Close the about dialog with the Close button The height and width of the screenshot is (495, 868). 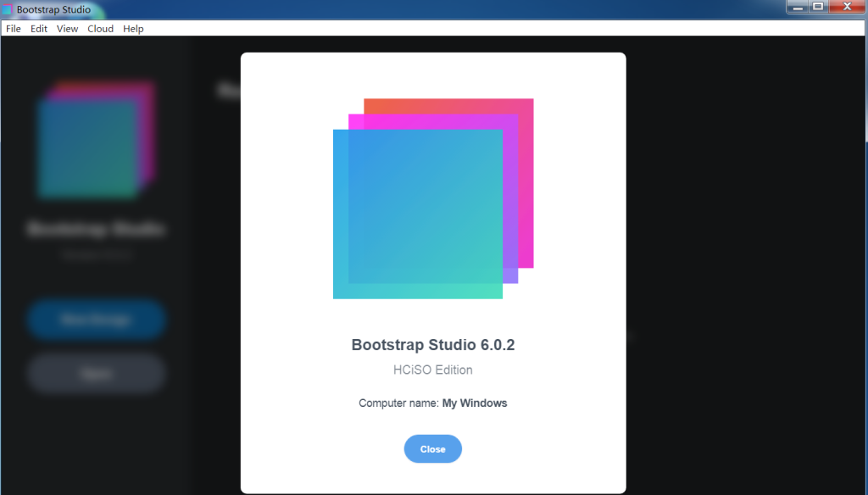click(432, 448)
